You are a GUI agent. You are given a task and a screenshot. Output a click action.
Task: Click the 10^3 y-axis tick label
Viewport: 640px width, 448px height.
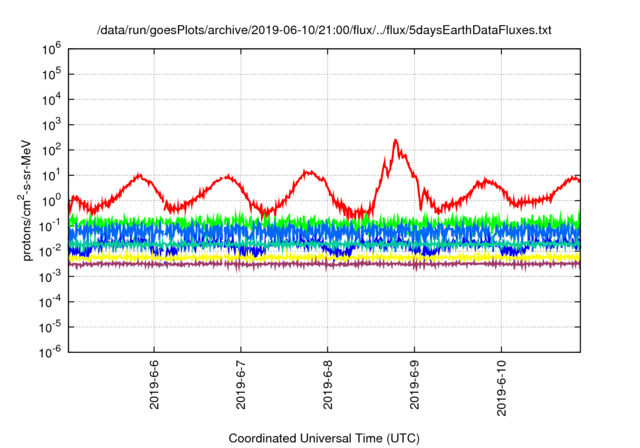[x=51, y=126]
